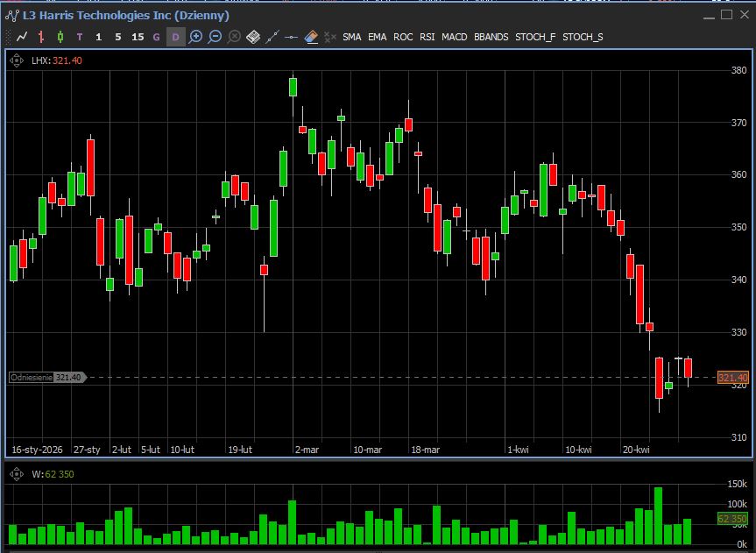Toggle the tick interval T button
This screenshot has height=553, width=756.
80,37
